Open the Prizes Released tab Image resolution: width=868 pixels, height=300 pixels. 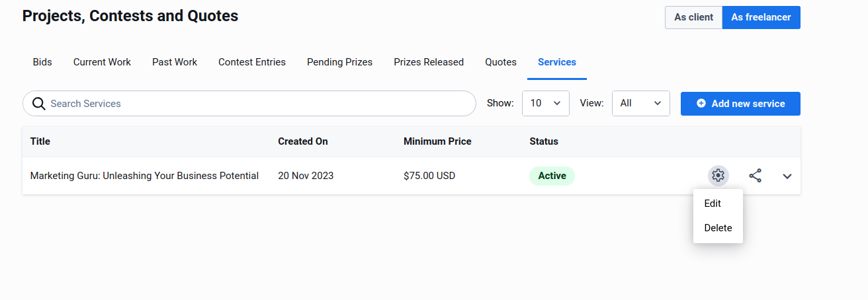click(x=429, y=62)
